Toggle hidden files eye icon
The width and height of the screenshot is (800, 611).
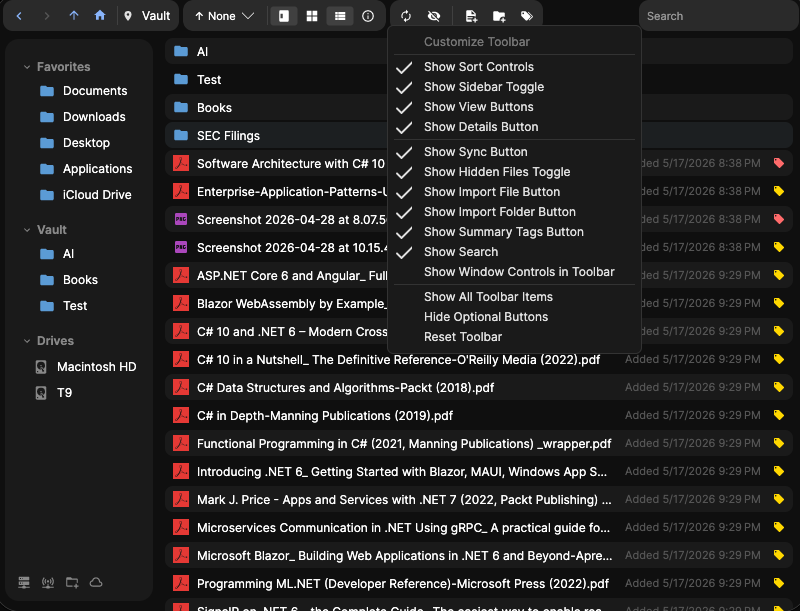tap(434, 16)
